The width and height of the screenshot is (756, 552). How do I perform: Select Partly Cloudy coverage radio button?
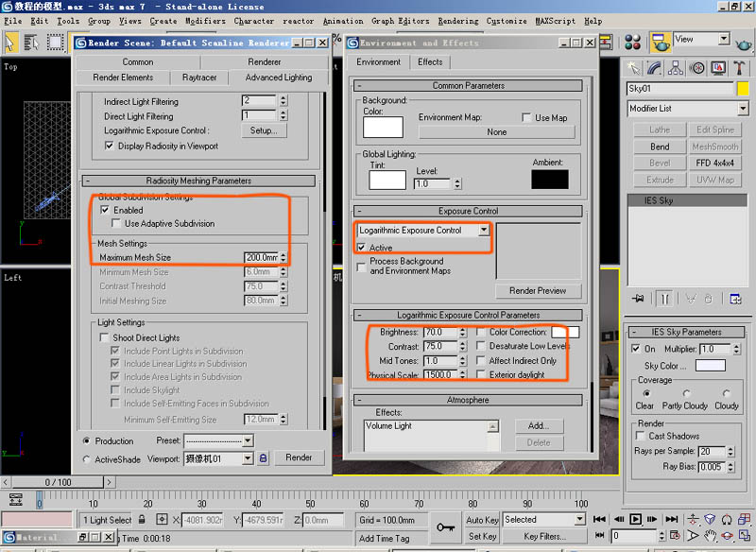tap(687, 393)
